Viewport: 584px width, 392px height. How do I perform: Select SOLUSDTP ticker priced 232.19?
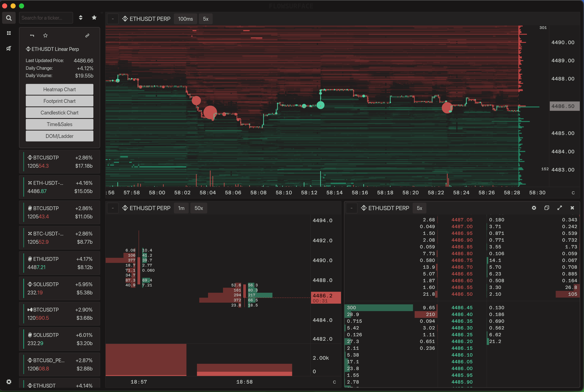(x=60, y=288)
